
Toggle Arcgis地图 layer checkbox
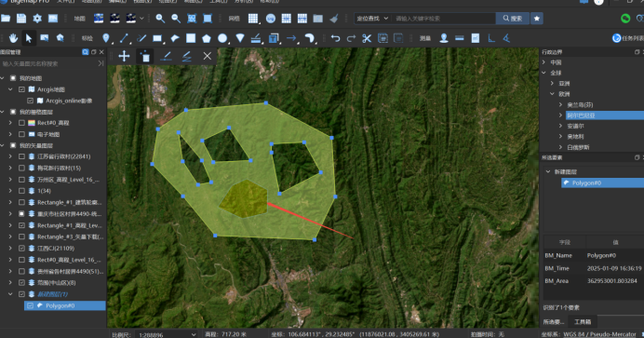[x=21, y=89]
